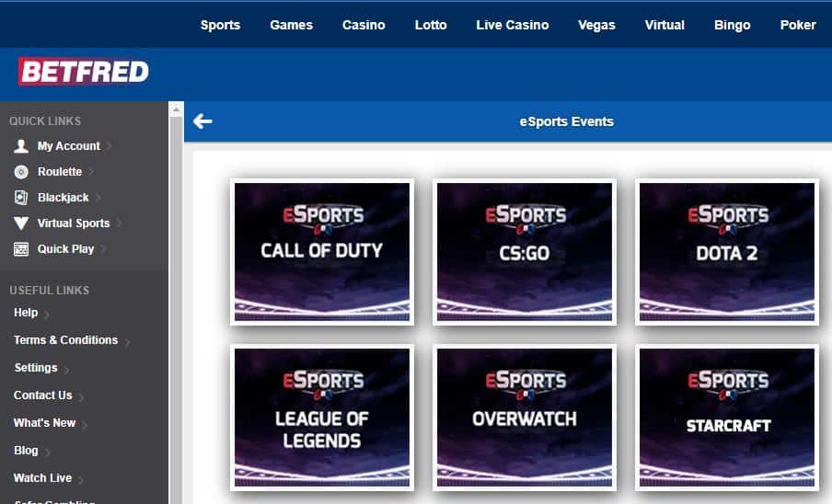Click the QUICK LINKS section heading
The width and height of the screenshot is (832, 504).
[x=45, y=120]
